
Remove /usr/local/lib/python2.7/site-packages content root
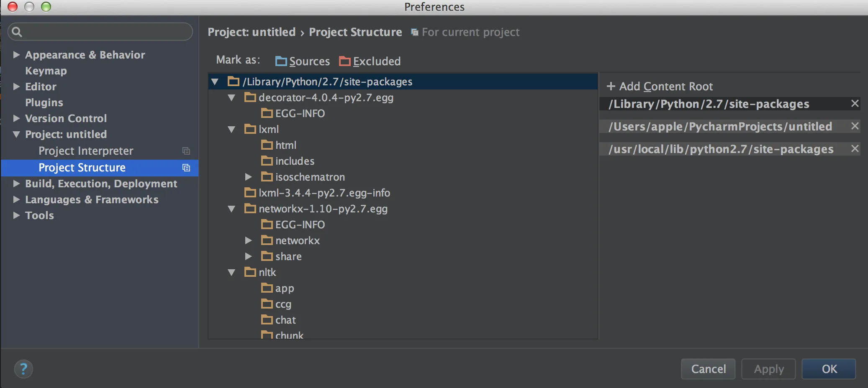point(855,149)
